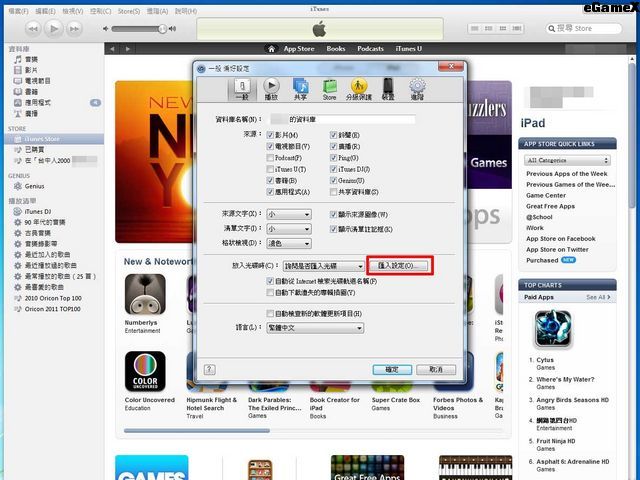Open the 進階 (Advanced) gear preferences tab
640x480 pixels.
tap(417, 89)
